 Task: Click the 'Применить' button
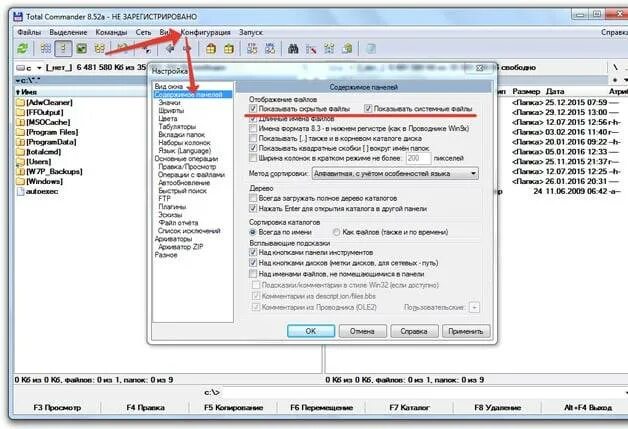(466, 331)
